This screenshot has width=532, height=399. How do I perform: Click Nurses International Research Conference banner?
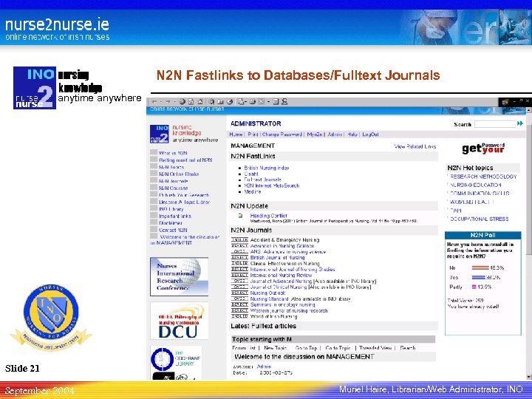click(x=179, y=276)
